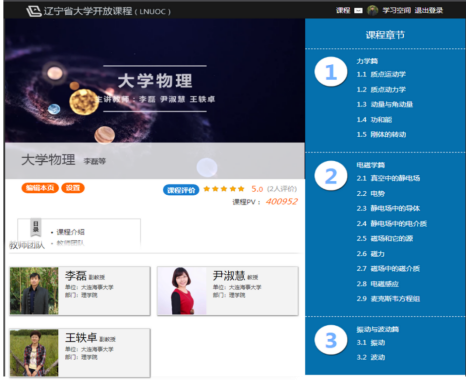Image resolution: width=466 pixels, height=387 pixels.
Task: Click the 大学物理 course title below banner
Action: [x=48, y=160]
